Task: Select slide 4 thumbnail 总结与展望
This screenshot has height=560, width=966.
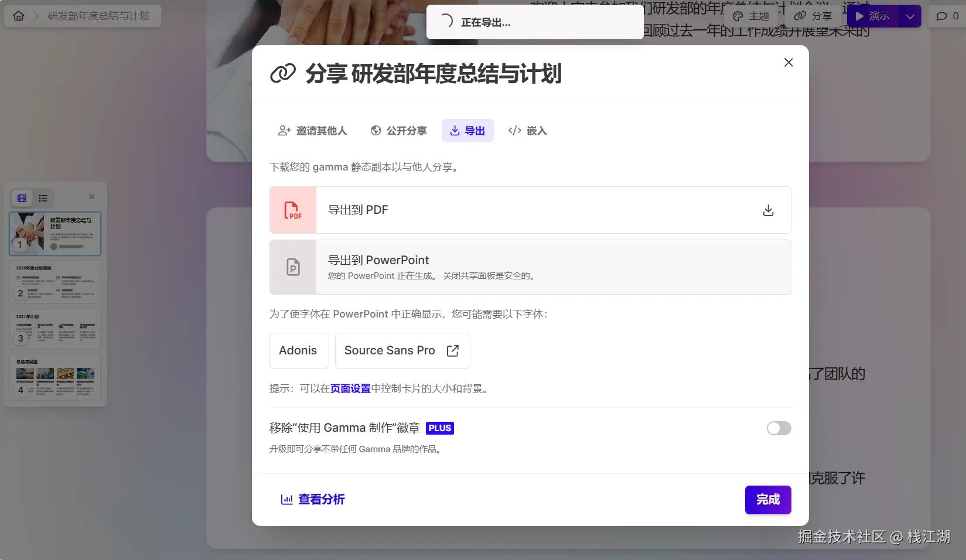Action: coord(55,377)
